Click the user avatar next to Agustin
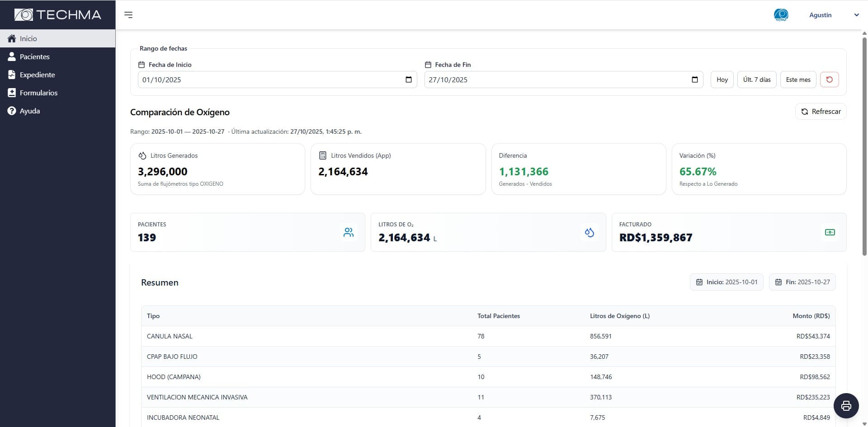The height and width of the screenshot is (427, 868). [x=781, y=15]
